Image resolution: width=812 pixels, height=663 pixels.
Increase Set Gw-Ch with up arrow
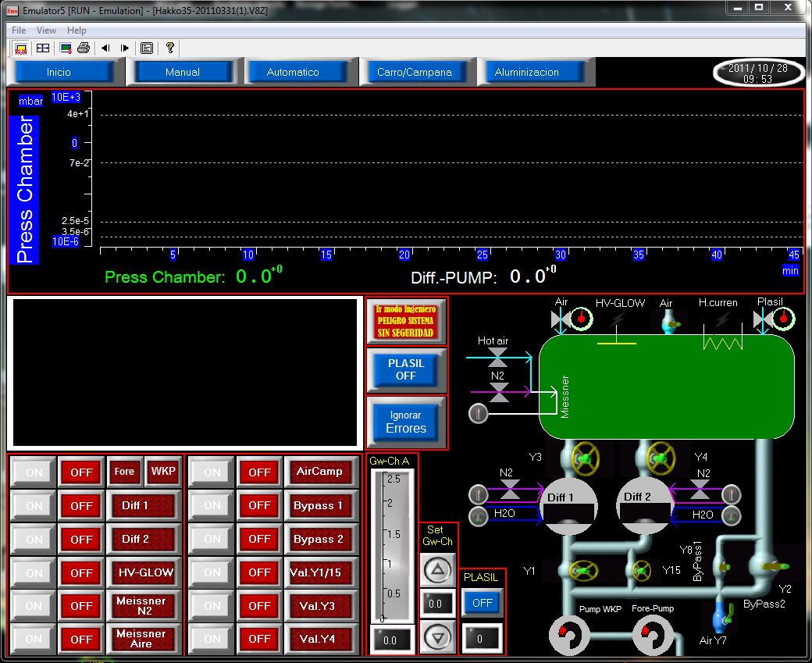point(438,570)
